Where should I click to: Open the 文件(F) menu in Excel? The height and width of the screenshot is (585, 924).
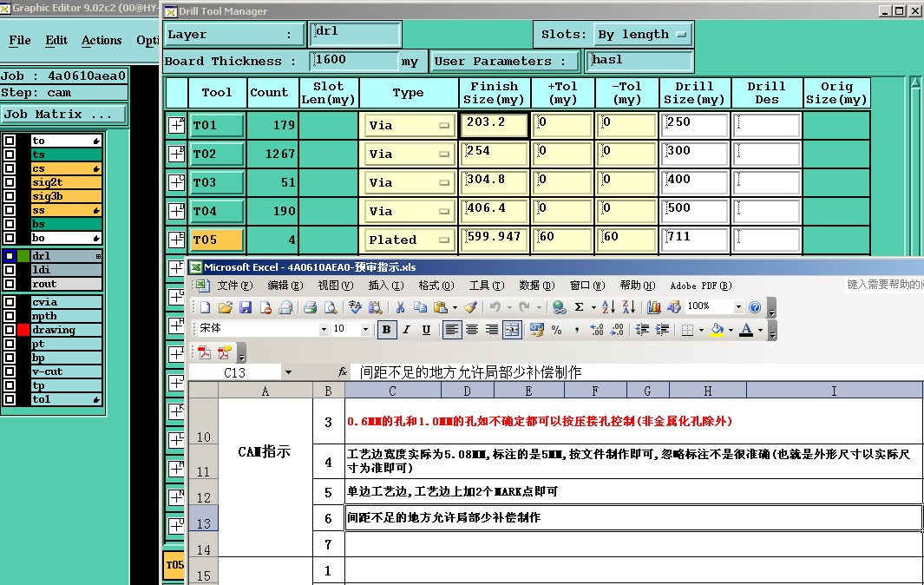(x=234, y=286)
